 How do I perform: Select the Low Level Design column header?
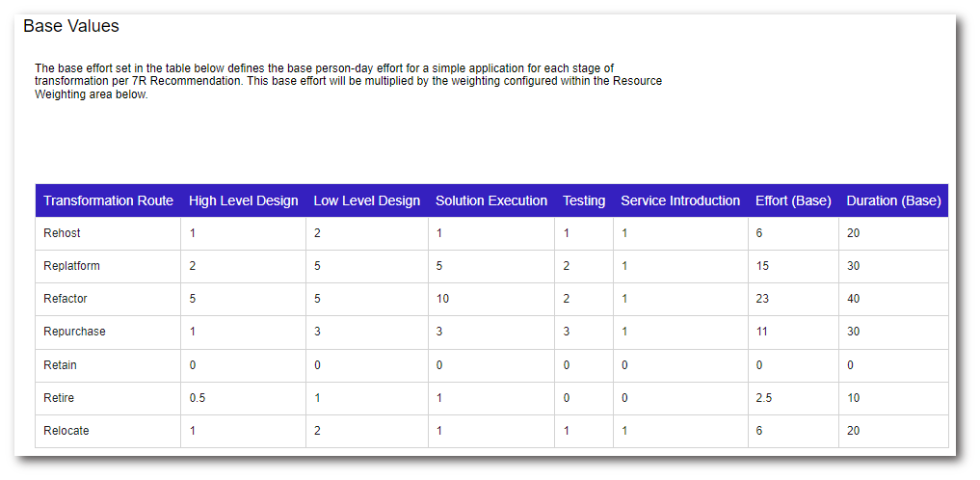(x=366, y=200)
